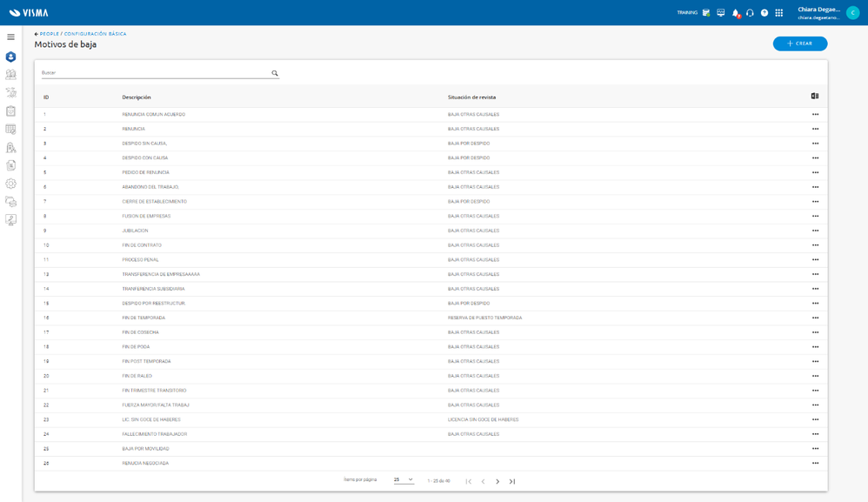Click the CREAR button

(x=800, y=44)
